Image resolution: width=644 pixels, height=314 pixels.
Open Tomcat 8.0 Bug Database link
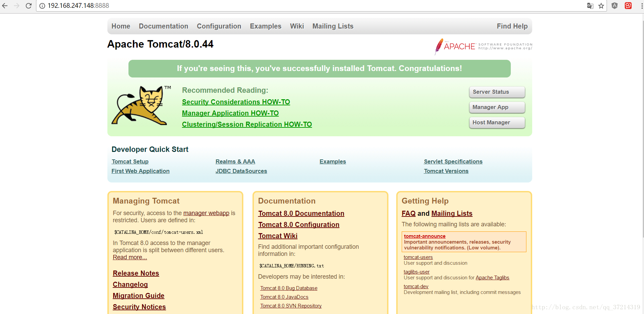point(289,288)
